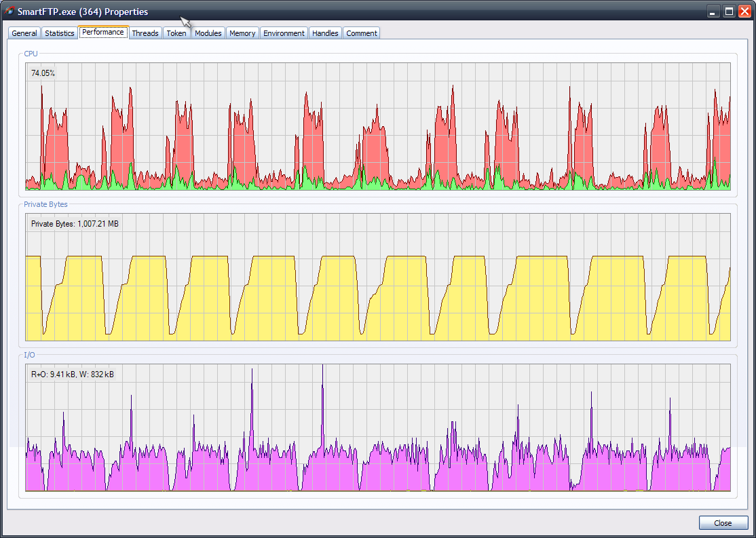
Task: Click the 74.05% CPU value
Action: pyautogui.click(x=43, y=73)
